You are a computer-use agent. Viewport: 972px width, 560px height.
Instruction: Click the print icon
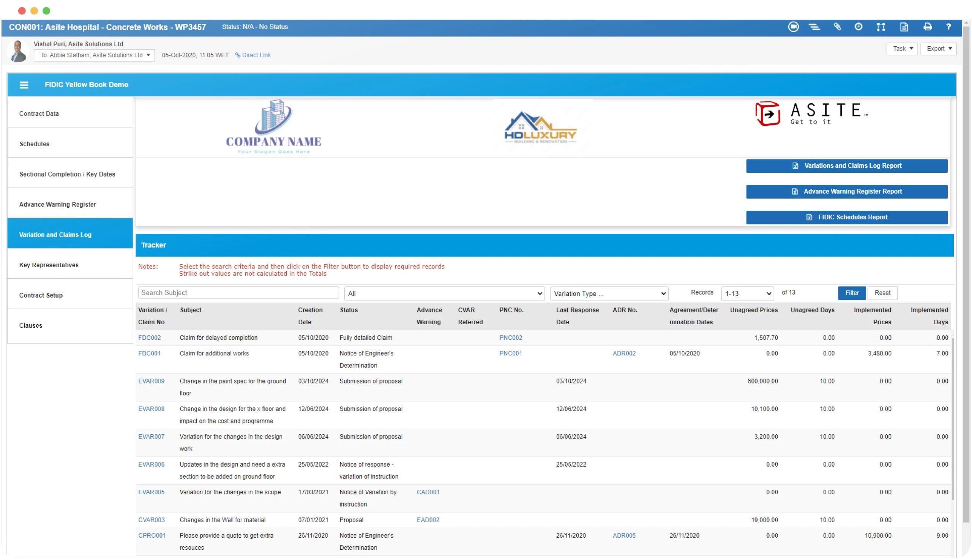pos(927,27)
